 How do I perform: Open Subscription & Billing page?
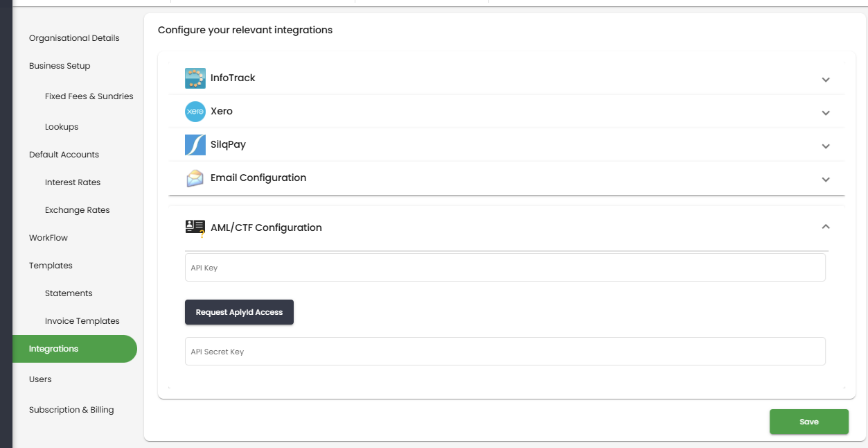click(x=71, y=410)
